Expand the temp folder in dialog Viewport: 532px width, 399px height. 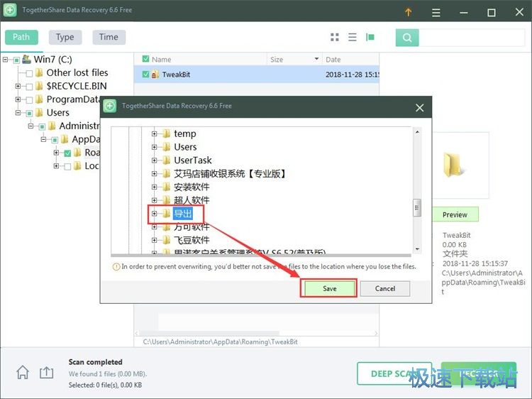[x=155, y=133]
